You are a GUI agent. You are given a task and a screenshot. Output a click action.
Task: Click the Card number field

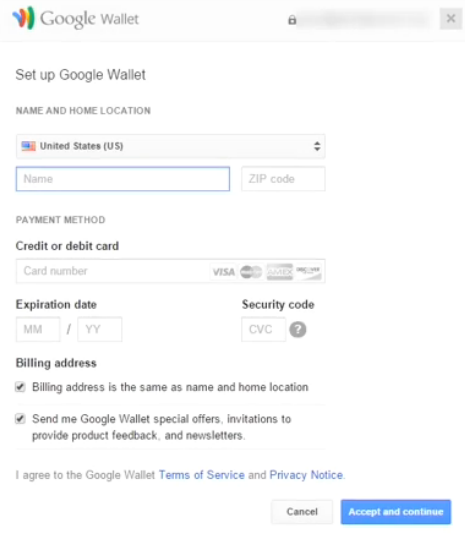click(112, 271)
